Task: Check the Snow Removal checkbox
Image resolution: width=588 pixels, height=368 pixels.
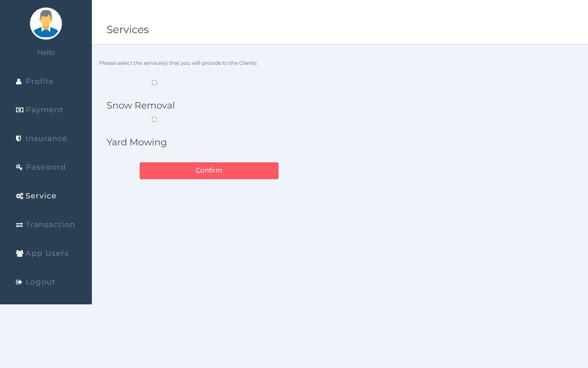Action: click(x=154, y=83)
